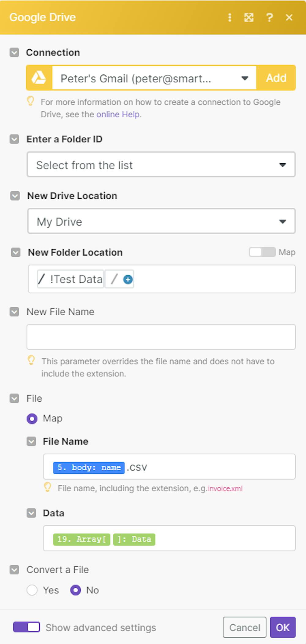Click the Cancel button
306x644 pixels.
(x=244, y=627)
